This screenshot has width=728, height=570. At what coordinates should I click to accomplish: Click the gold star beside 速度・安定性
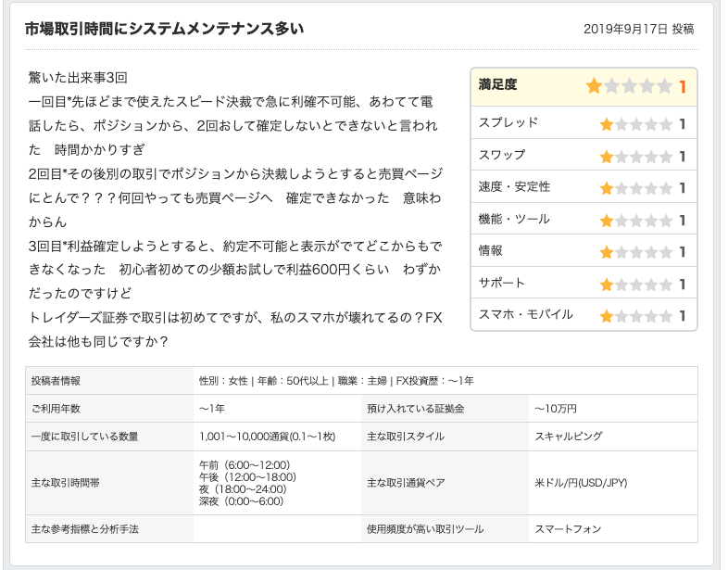607,188
